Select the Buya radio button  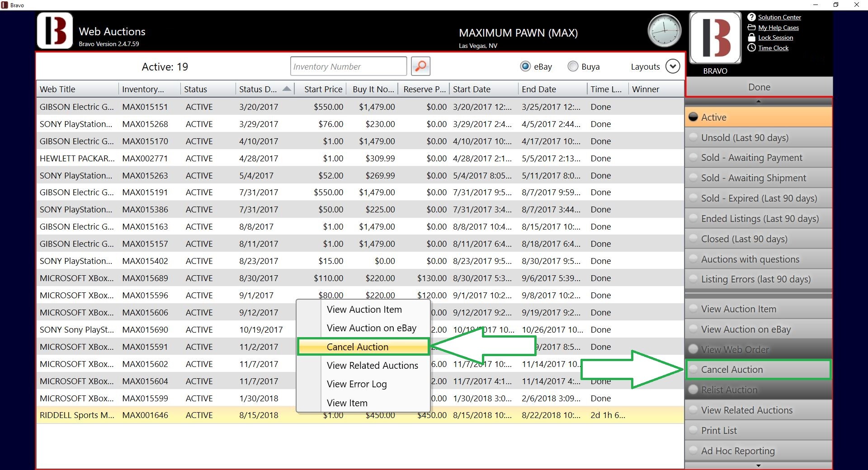pyautogui.click(x=573, y=66)
